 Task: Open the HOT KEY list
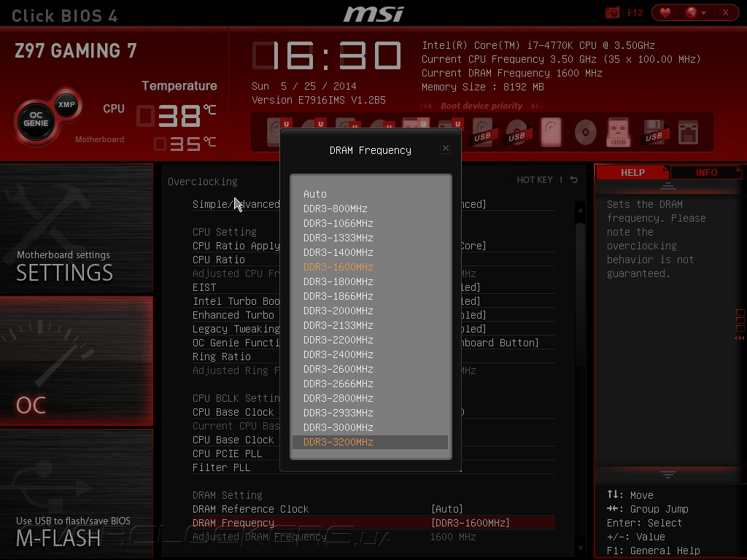pyautogui.click(x=535, y=180)
